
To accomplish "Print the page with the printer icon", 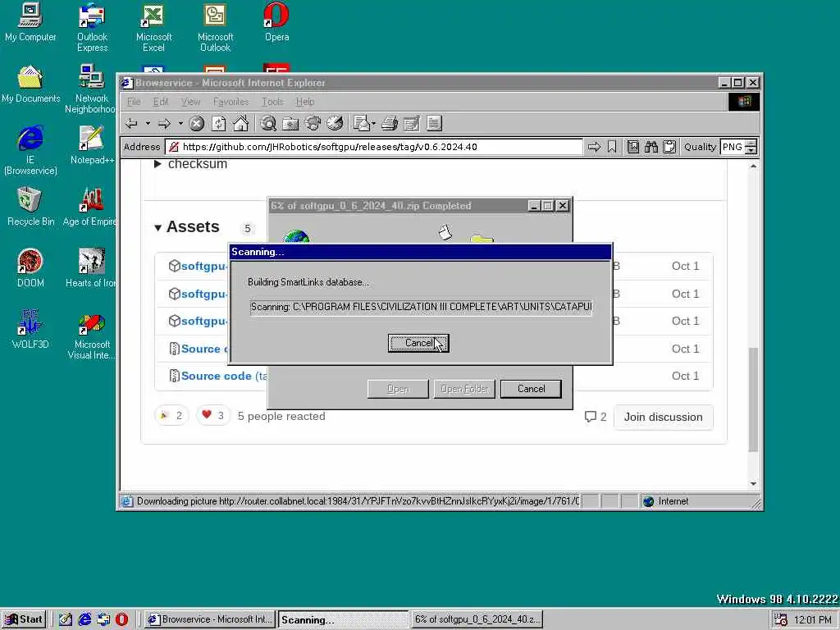I will (390, 124).
